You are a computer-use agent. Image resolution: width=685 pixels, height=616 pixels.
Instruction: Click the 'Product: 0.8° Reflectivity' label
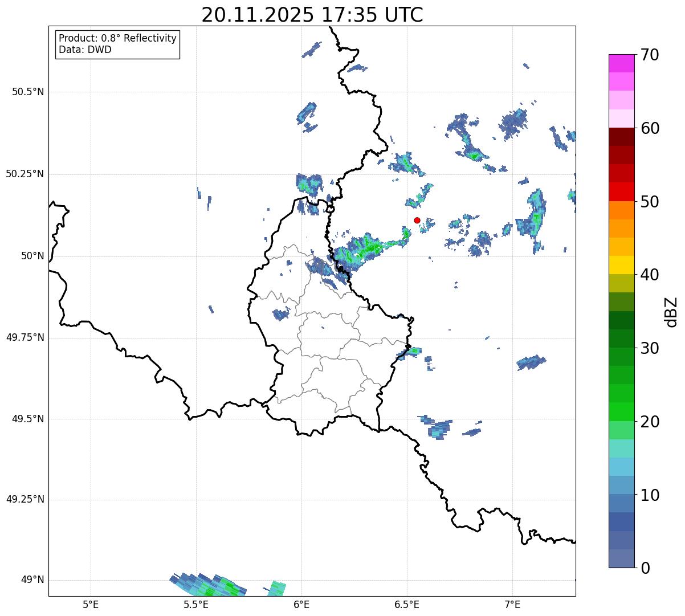point(118,38)
